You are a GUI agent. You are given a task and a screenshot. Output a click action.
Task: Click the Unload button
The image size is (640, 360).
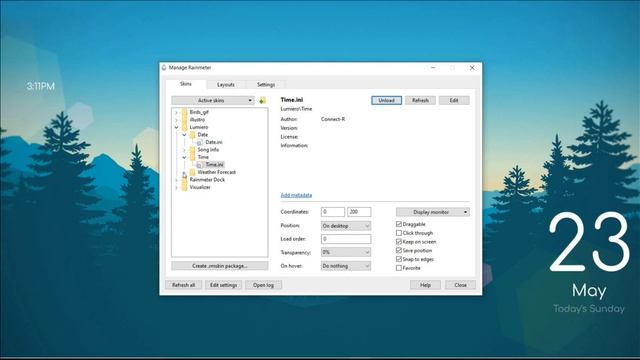pyautogui.click(x=387, y=100)
